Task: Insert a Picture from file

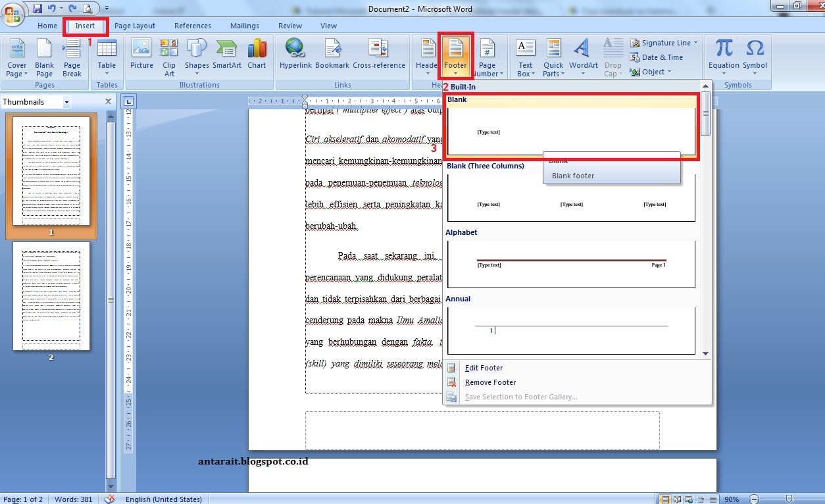Action: pyautogui.click(x=141, y=57)
